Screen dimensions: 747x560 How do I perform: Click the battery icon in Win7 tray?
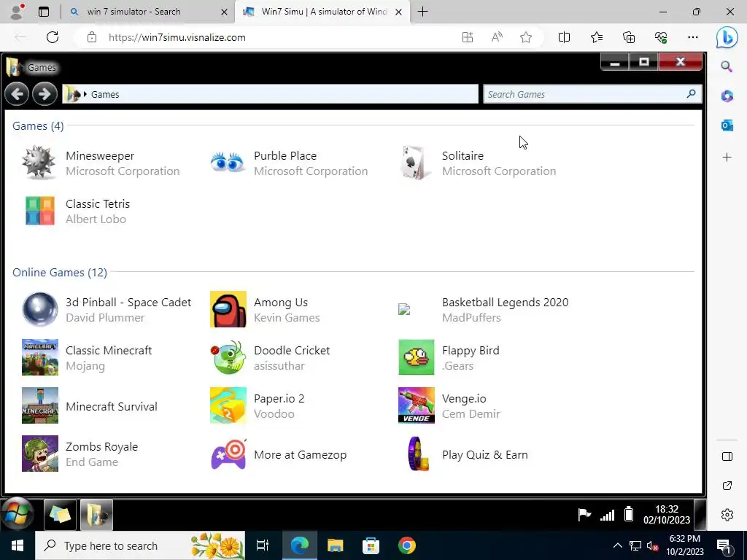(x=629, y=514)
